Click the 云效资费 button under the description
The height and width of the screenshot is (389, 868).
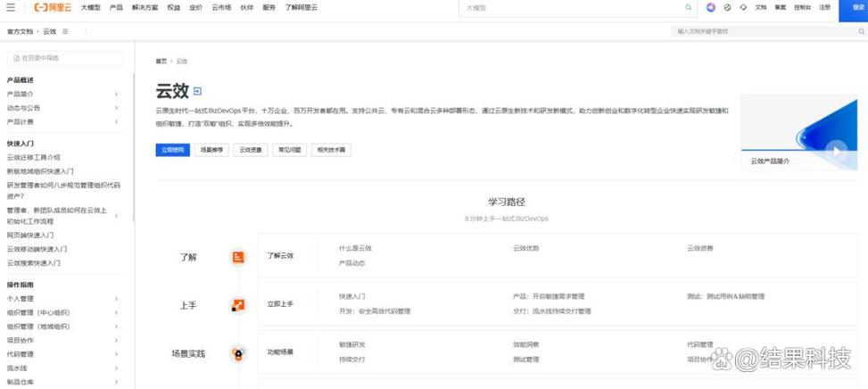250,150
